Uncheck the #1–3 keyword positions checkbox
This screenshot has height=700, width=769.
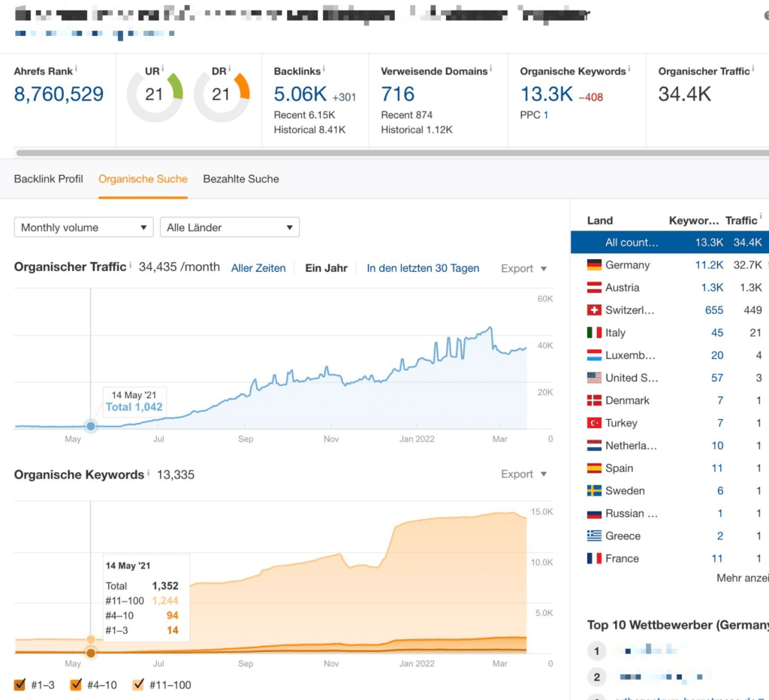20,684
